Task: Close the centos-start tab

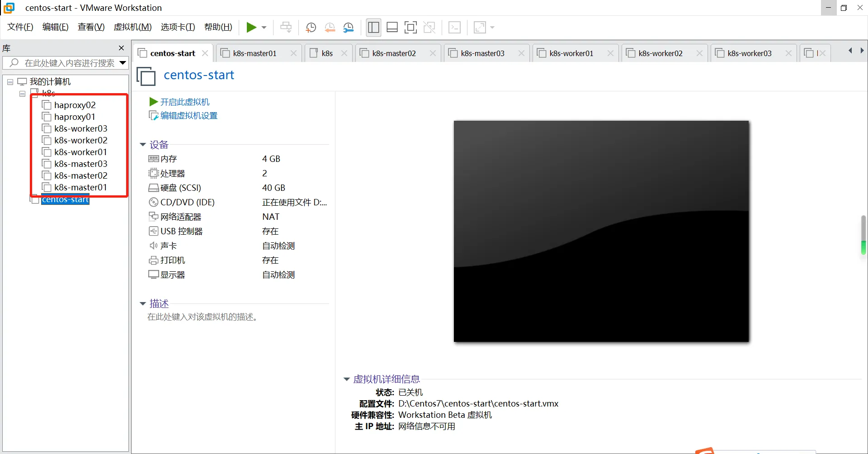Action: (205, 53)
